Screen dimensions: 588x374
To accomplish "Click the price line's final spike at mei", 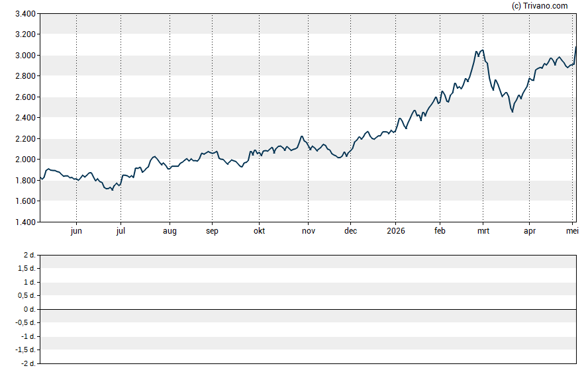I will point(576,47).
